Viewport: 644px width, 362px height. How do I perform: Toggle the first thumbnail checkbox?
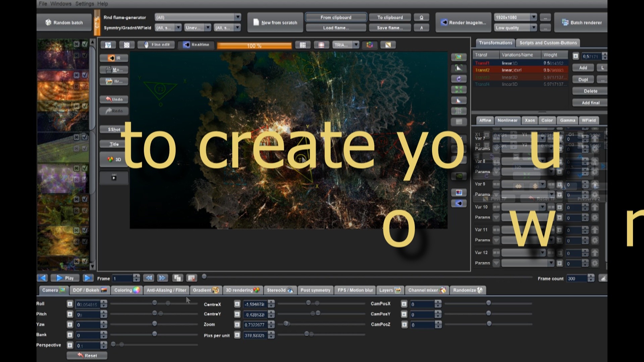[x=85, y=44]
